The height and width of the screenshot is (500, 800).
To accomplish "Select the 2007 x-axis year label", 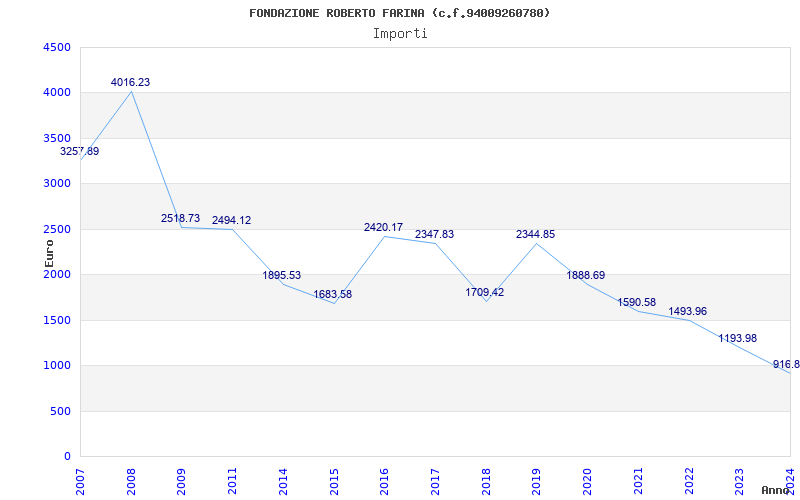I will coord(81,482).
